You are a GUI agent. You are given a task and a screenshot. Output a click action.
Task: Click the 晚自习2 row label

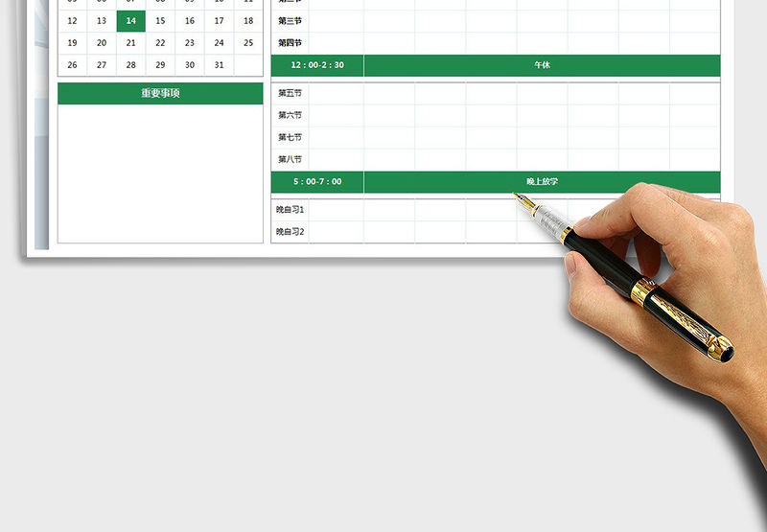click(x=290, y=231)
